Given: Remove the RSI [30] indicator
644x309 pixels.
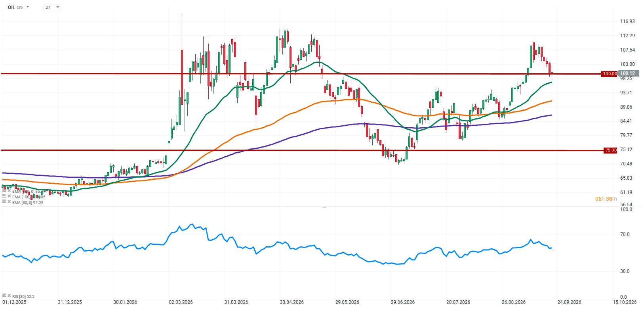Looking at the screenshot, I should click(9, 296).
